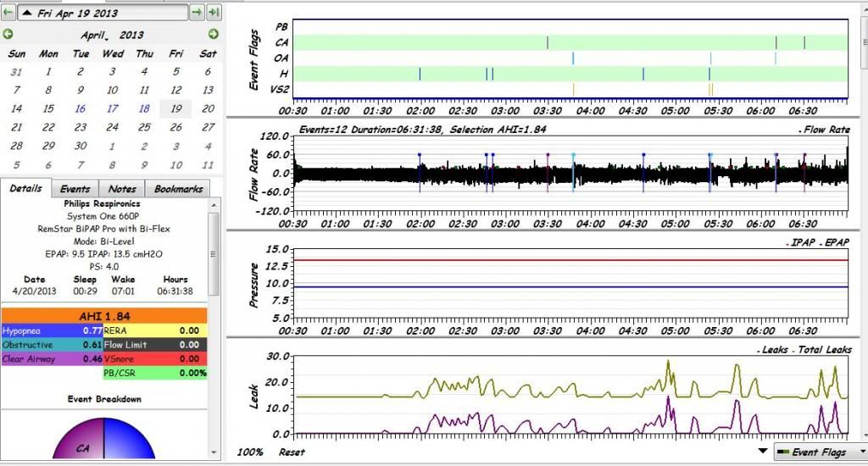Click the RERA 0.00 row
Viewport: 868px width, 466px height.
155,330
